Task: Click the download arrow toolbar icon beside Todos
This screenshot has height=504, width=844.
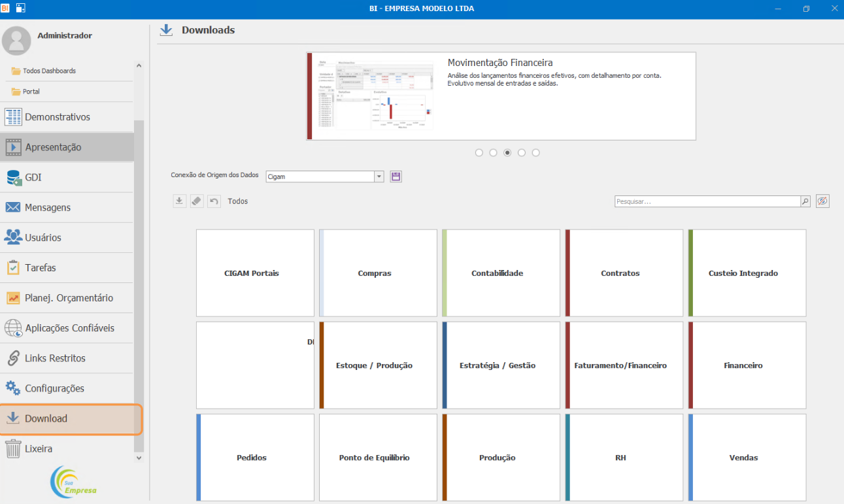Action: (x=179, y=201)
